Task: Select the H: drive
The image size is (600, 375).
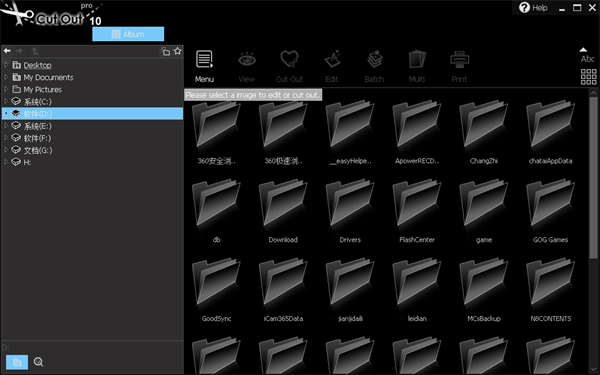Action: pyautogui.click(x=27, y=162)
